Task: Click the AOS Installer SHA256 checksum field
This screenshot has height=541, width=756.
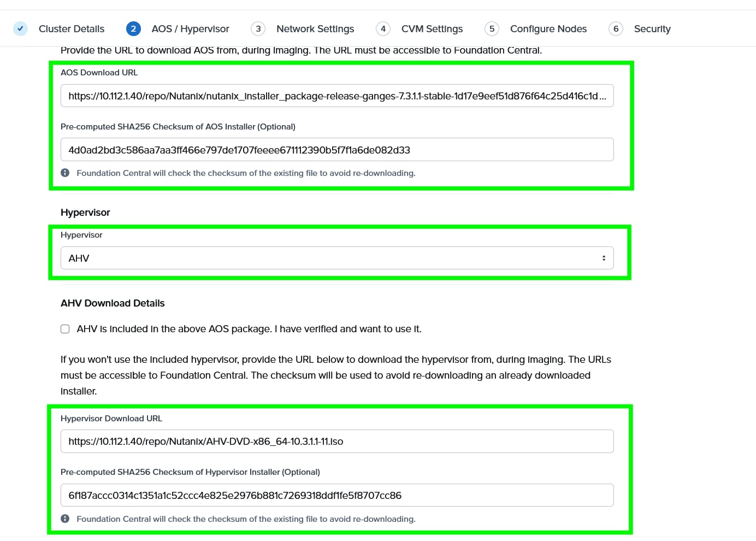Action: [337, 150]
